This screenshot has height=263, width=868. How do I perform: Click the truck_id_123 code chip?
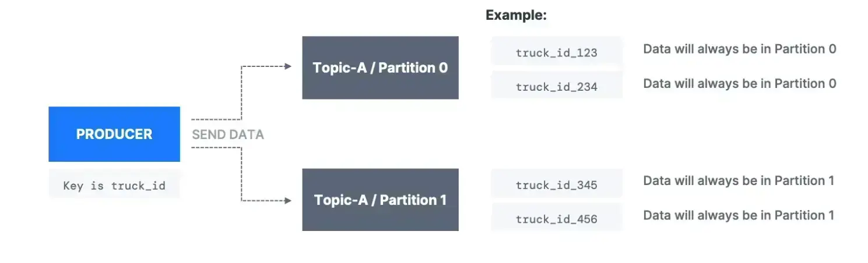[556, 53]
